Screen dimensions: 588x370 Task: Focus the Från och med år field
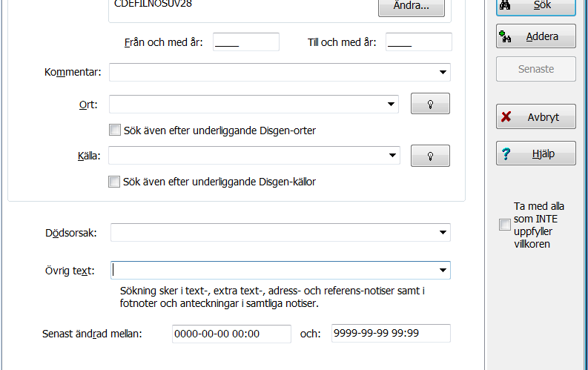tap(246, 42)
